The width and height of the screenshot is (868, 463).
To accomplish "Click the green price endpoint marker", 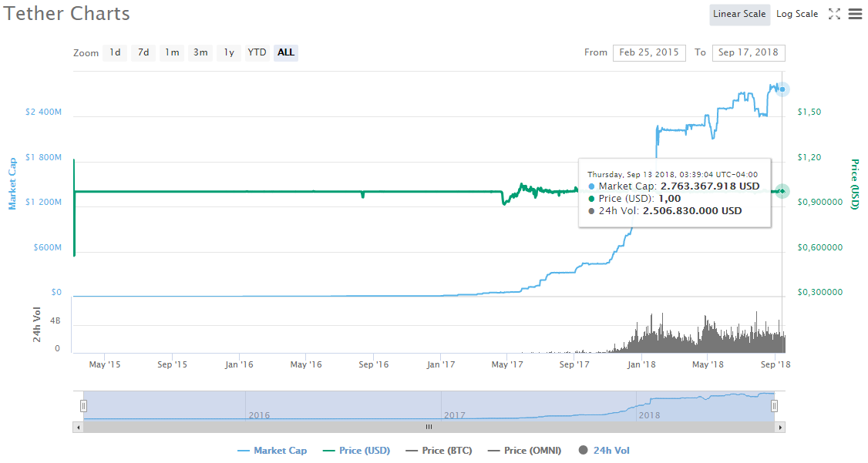I will 782,191.
